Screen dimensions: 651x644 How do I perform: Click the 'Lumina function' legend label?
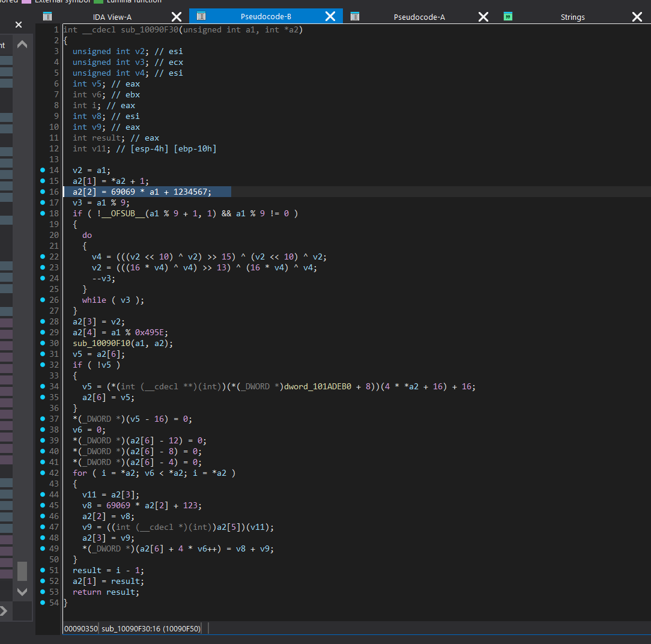click(134, 1)
